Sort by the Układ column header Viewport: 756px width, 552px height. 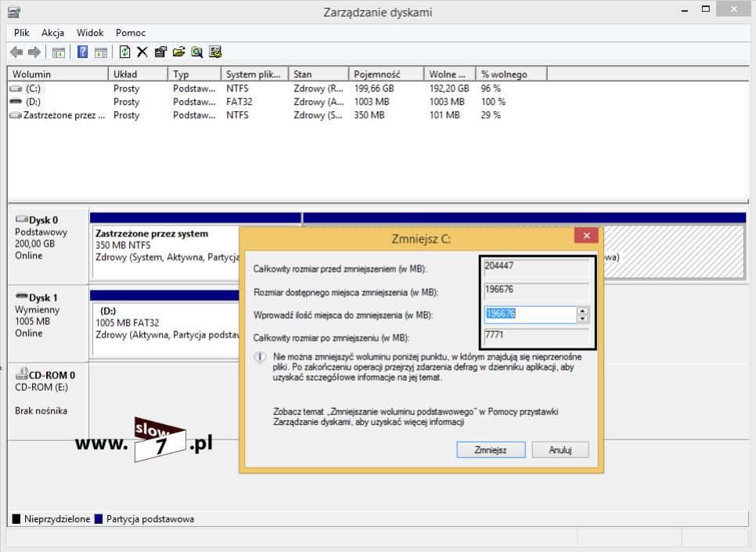click(138, 74)
